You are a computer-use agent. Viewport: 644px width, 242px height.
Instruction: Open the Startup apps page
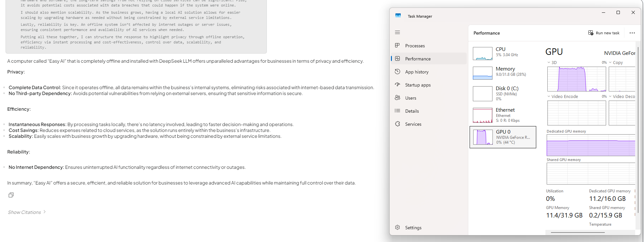click(x=429, y=85)
